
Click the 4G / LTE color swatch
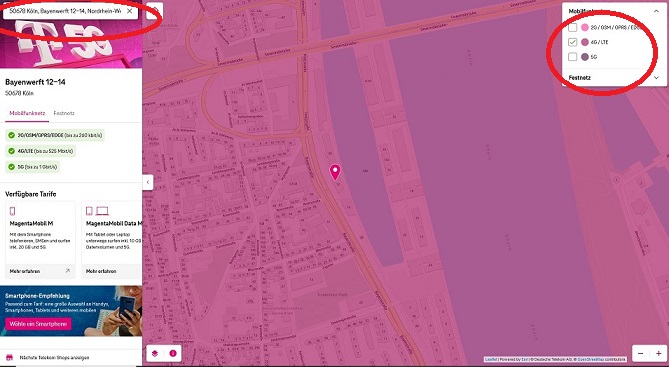pos(585,42)
